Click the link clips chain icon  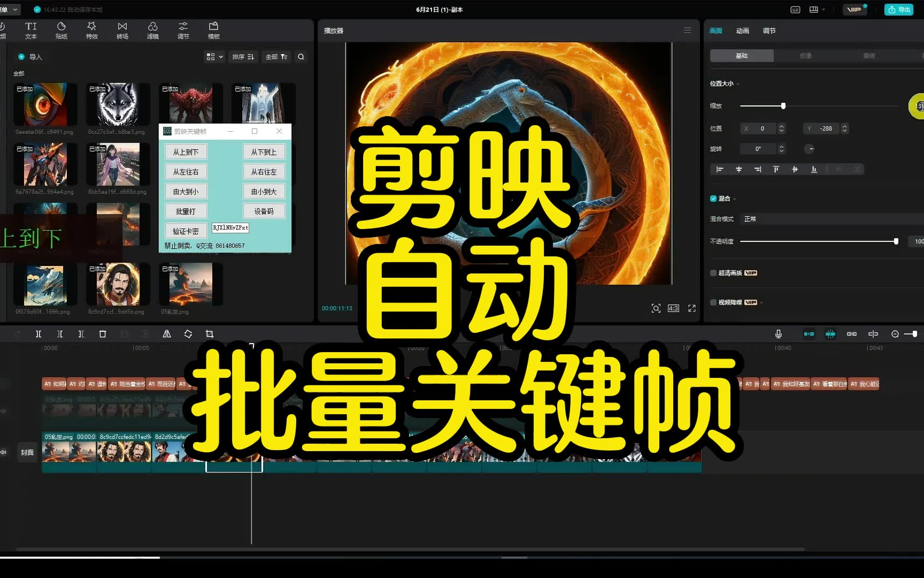[x=852, y=334]
